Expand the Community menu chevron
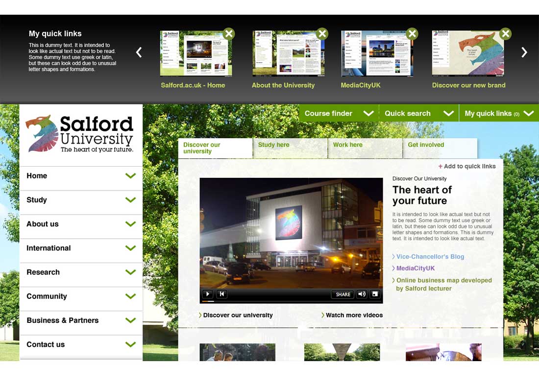Viewport: 539px width, 392px height. pos(131,296)
